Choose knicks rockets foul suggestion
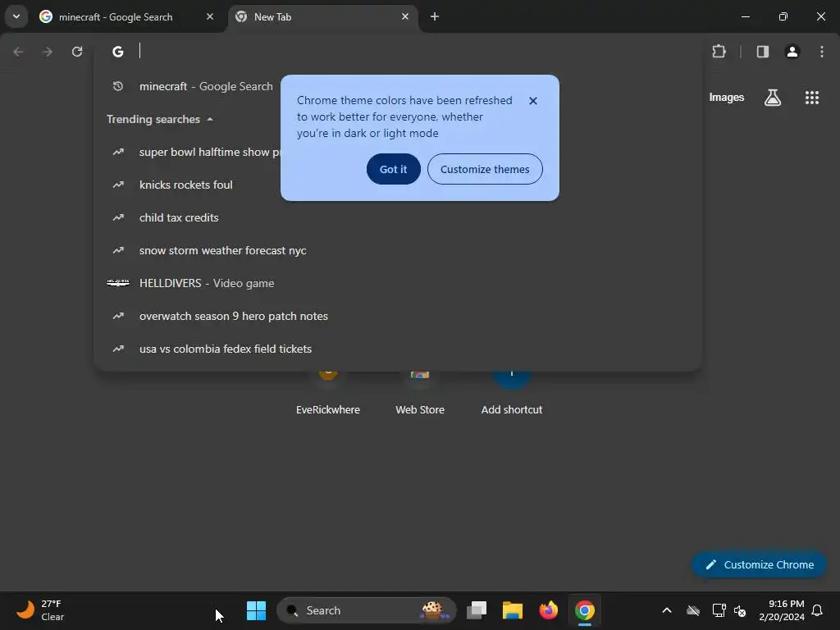This screenshot has height=630, width=840. click(398, 185)
